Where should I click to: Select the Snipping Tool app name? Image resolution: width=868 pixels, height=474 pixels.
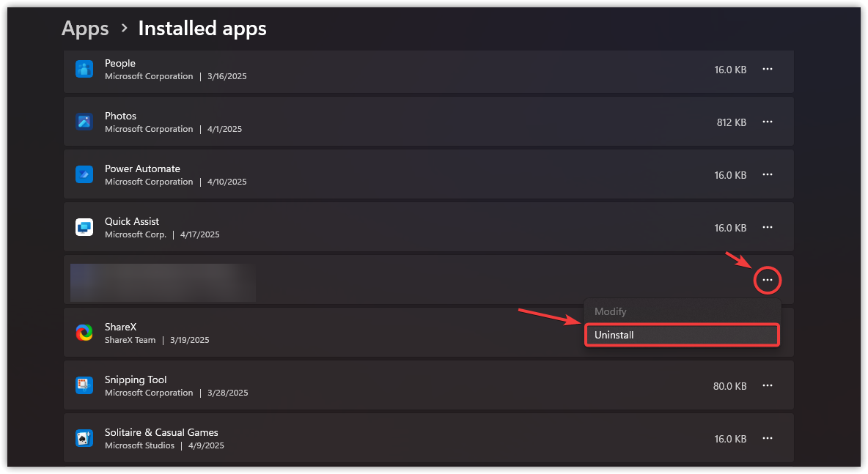click(136, 379)
